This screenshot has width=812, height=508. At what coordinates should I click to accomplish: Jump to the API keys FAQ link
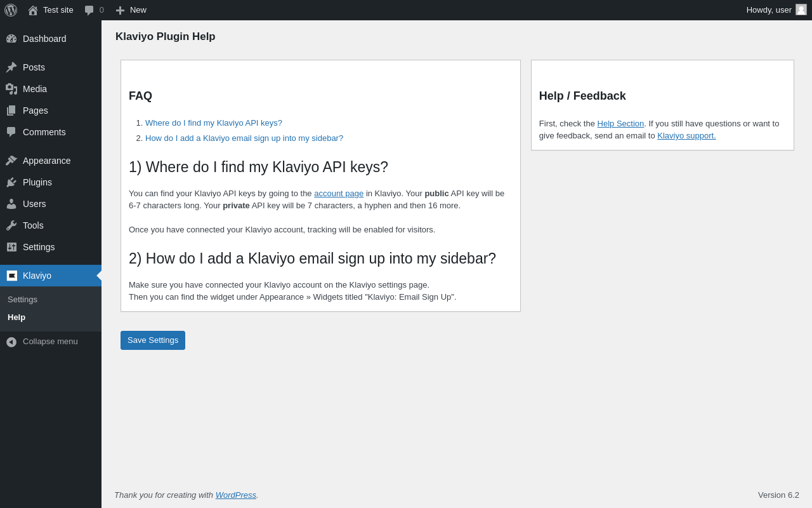[x=214, y=123]
